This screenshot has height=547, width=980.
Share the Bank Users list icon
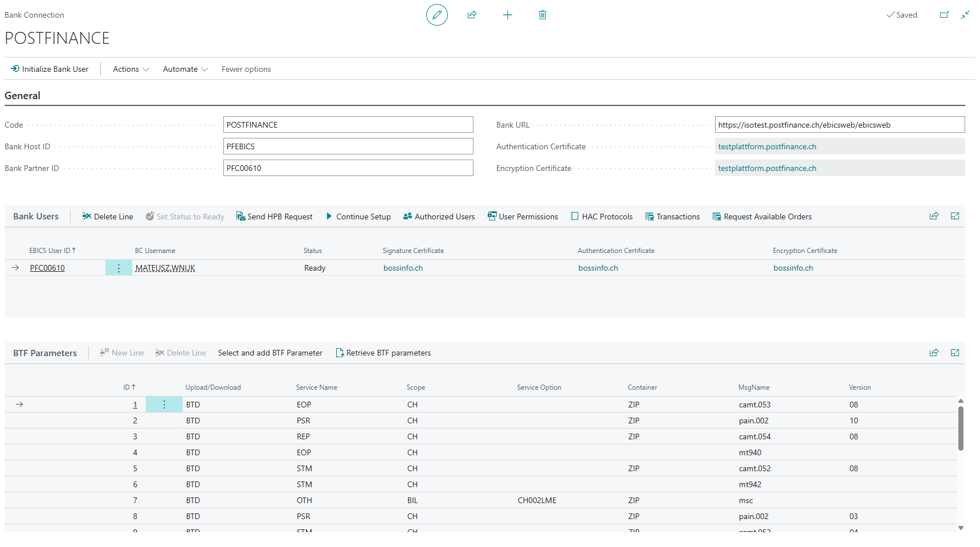click(934, 216)
